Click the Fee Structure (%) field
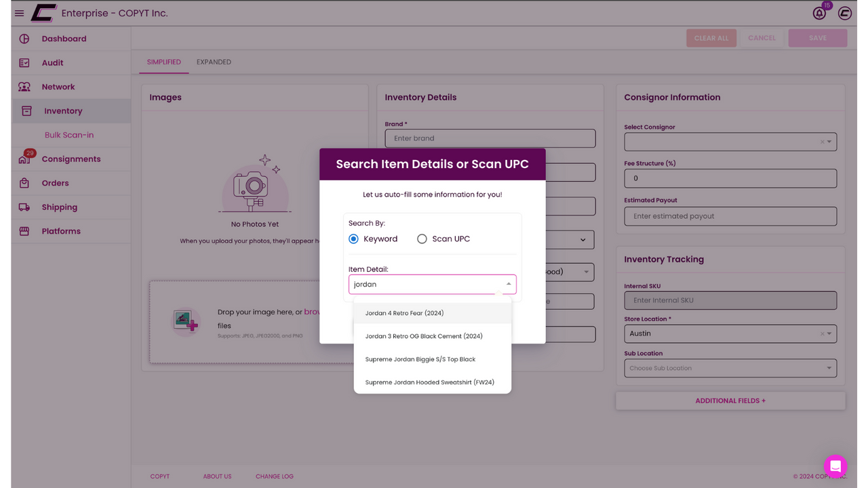The image size is (868, 488). [730, 178]
